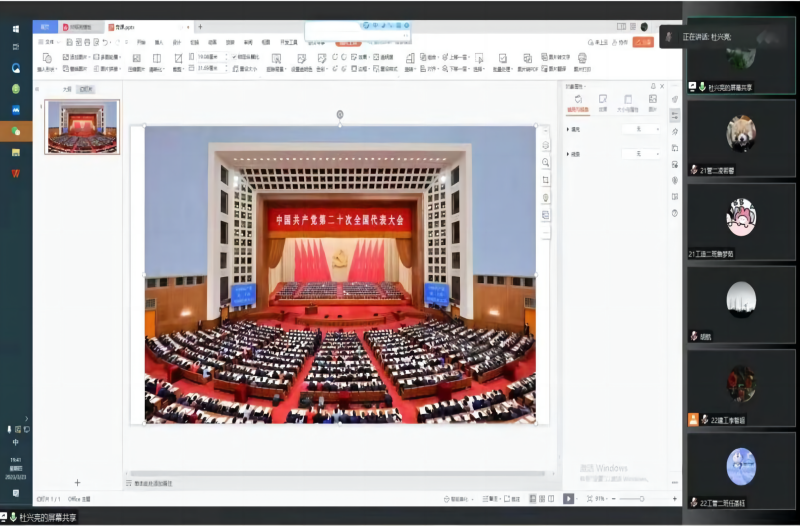Screen dimensions: 800x526
Task: Open the Fill type dropdown
Action: pyautogui.click(x=641, y=129)
